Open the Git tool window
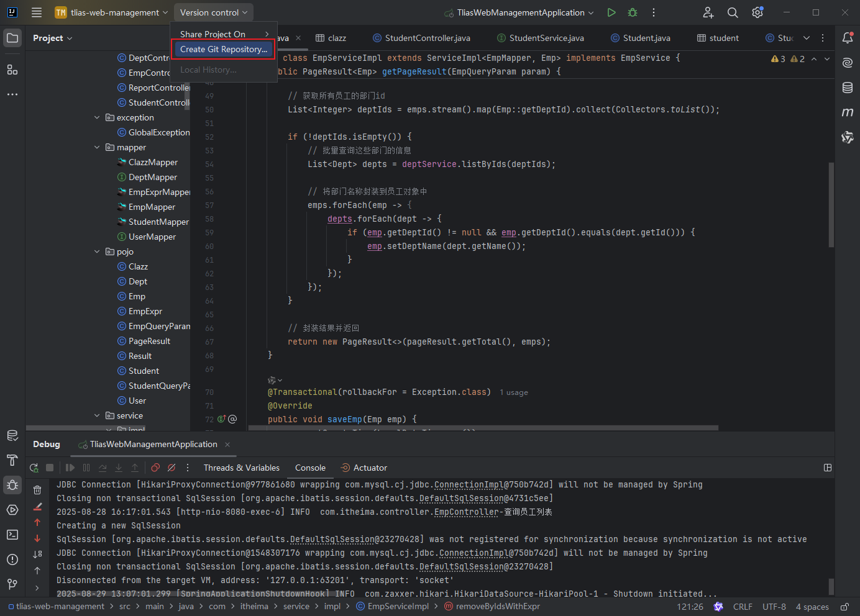Viewport: 860px width, 616px height. tap(12, 584)
